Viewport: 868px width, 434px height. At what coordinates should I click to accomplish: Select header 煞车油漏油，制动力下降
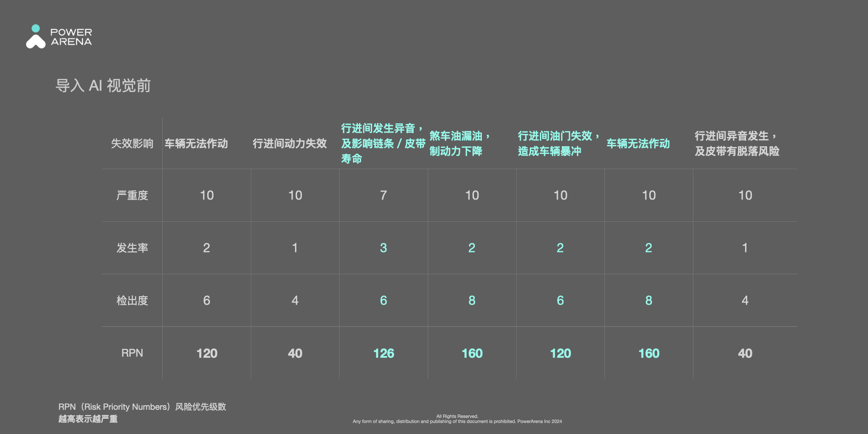click(x=460, y=144)
